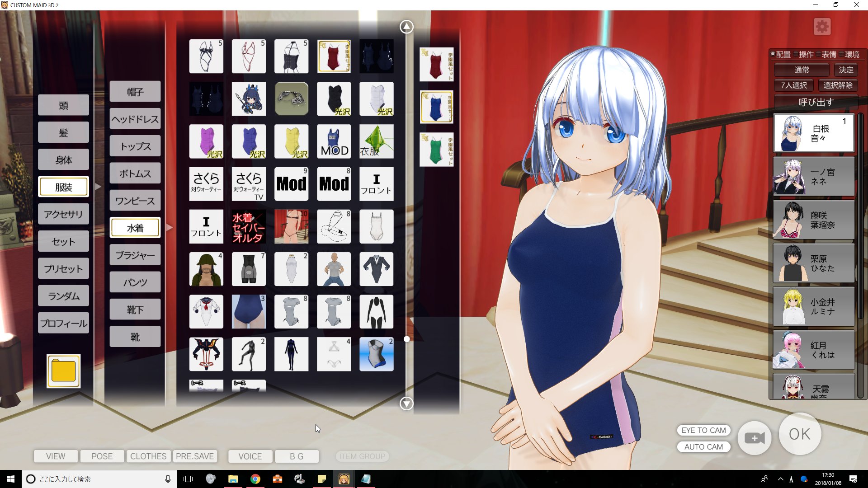This screenshot has height=488, width=868.
Task: Select the black glossy swimsuit item
Action: tap(334, 99)
